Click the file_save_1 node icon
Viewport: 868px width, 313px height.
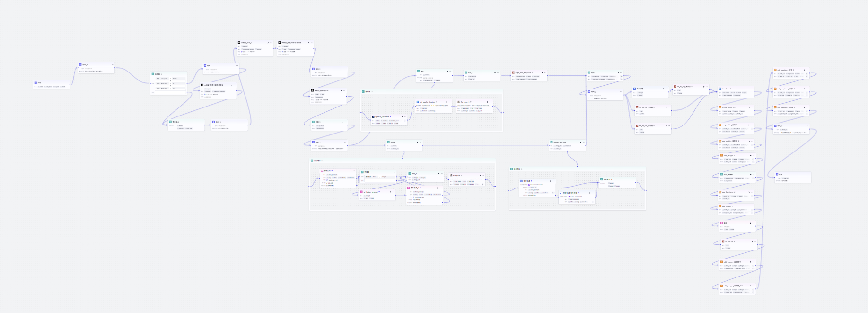point(458,102)
